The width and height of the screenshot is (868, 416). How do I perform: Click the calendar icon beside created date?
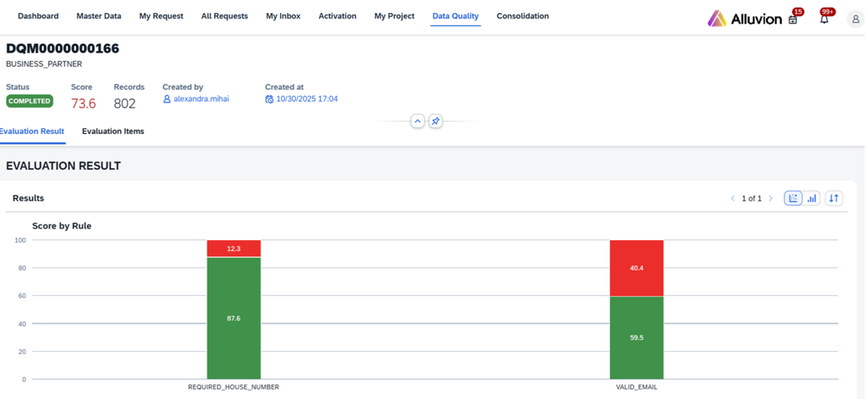click(269, 99)
